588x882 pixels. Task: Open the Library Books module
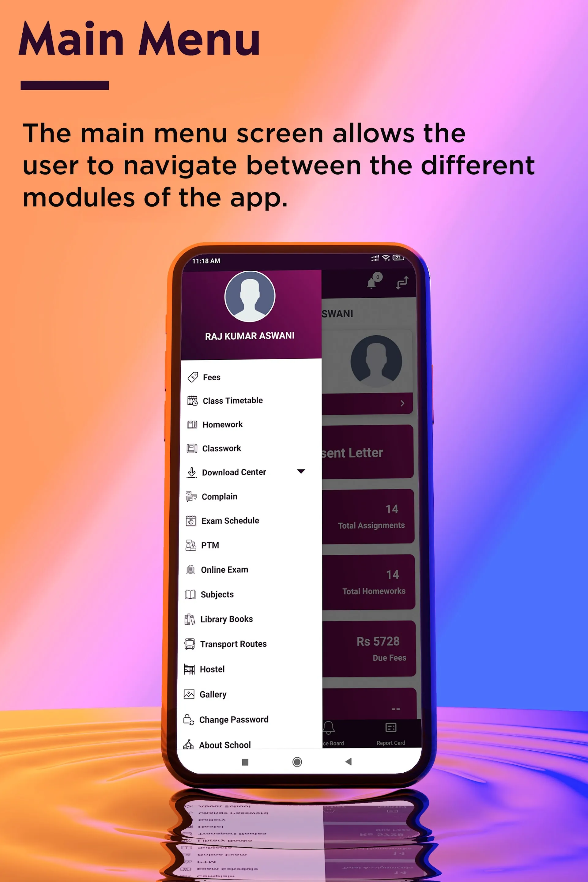click(x=227, y=618)
